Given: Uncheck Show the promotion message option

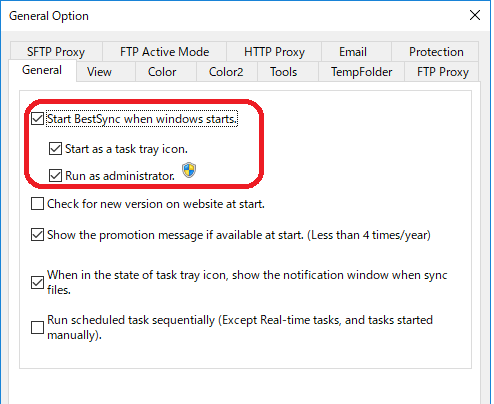Looking at the screenshot, I should pos(37,235).
